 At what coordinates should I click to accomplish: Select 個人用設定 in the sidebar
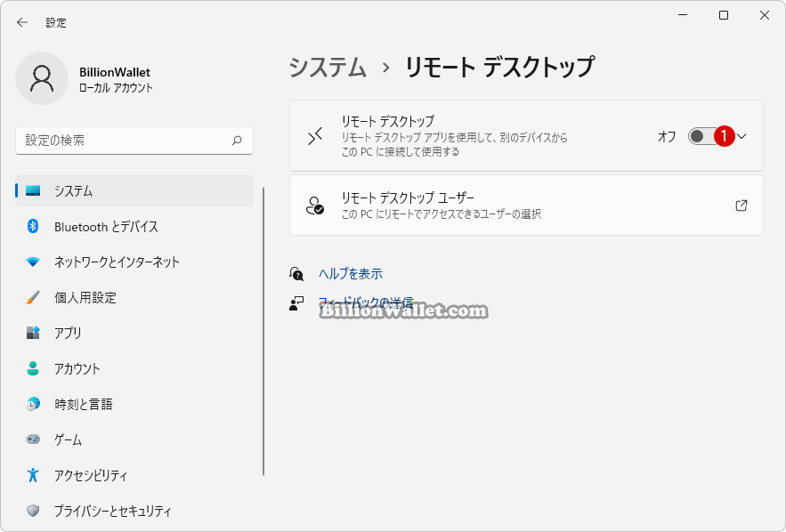(134, 297)
